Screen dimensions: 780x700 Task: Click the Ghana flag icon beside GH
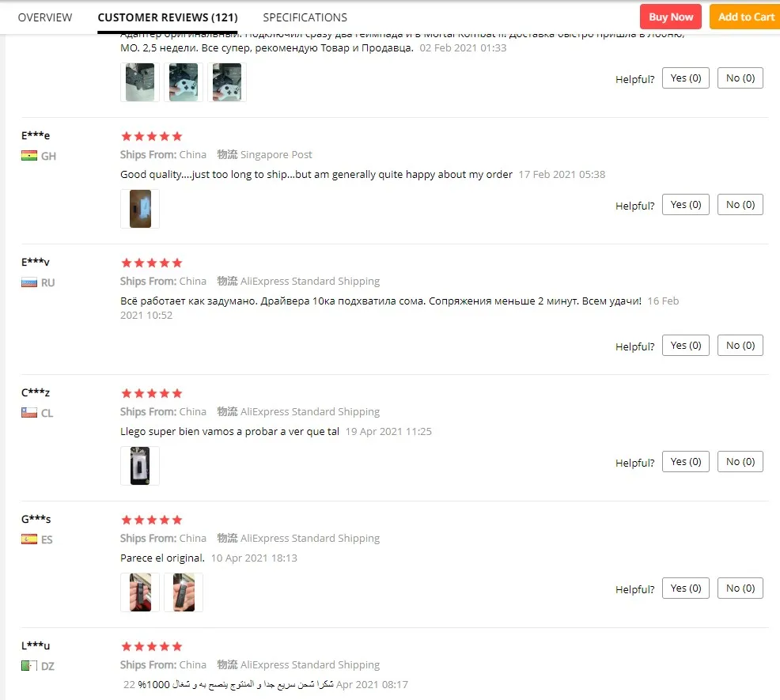point(29,156)
